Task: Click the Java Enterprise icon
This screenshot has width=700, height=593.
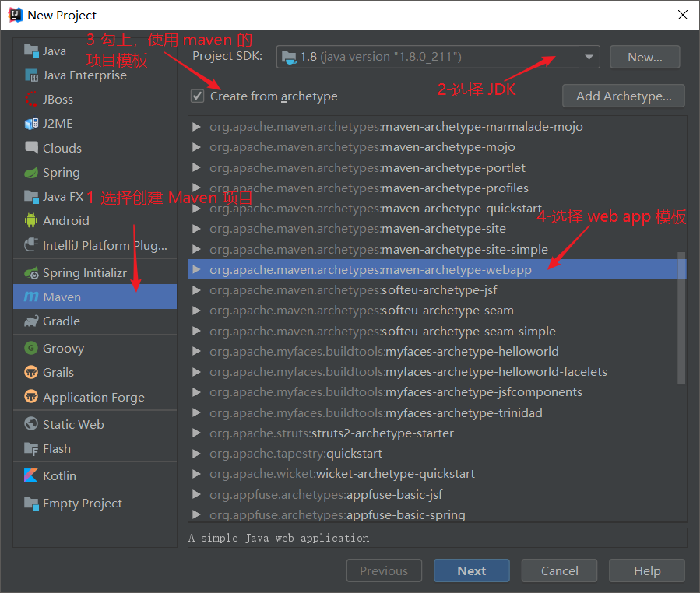Action: [x=31, y=75]
